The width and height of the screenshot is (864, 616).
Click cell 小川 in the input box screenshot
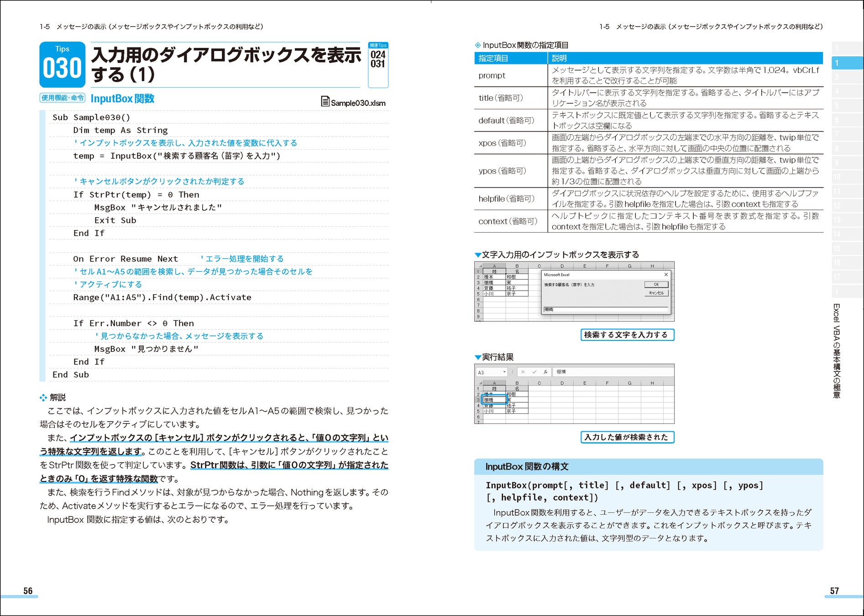coord(494,294)
